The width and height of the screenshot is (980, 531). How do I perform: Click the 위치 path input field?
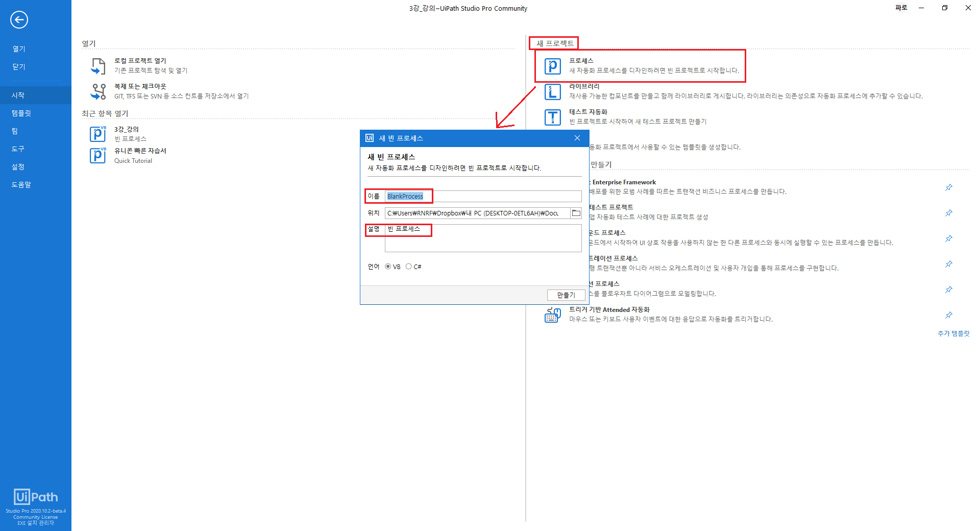(x=477, y=213)
